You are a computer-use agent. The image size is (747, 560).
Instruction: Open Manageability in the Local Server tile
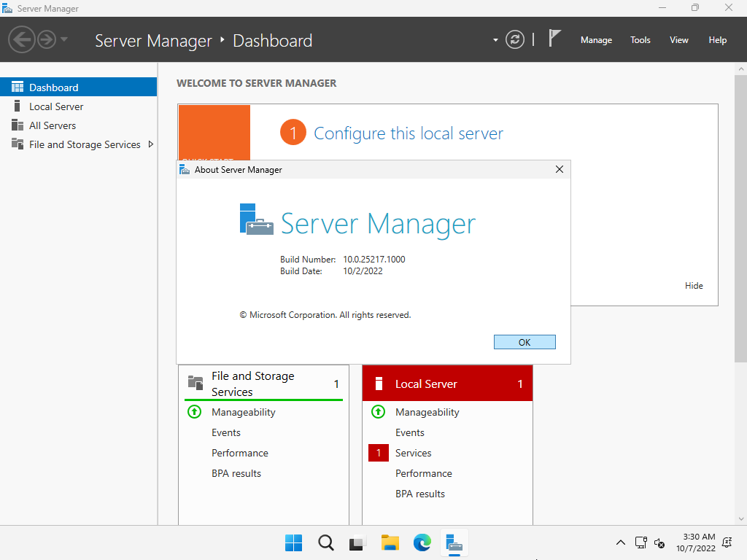pyautogui.click(x=427, y=413)
